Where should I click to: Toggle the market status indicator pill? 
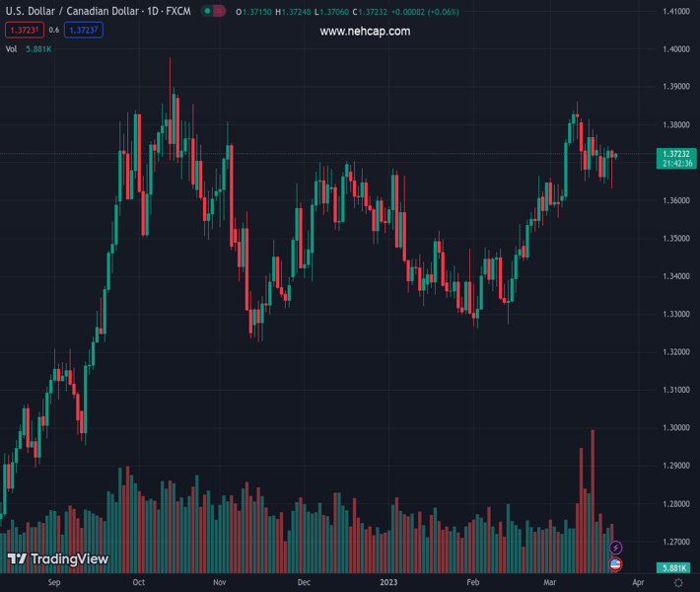(x=213, y=12)
